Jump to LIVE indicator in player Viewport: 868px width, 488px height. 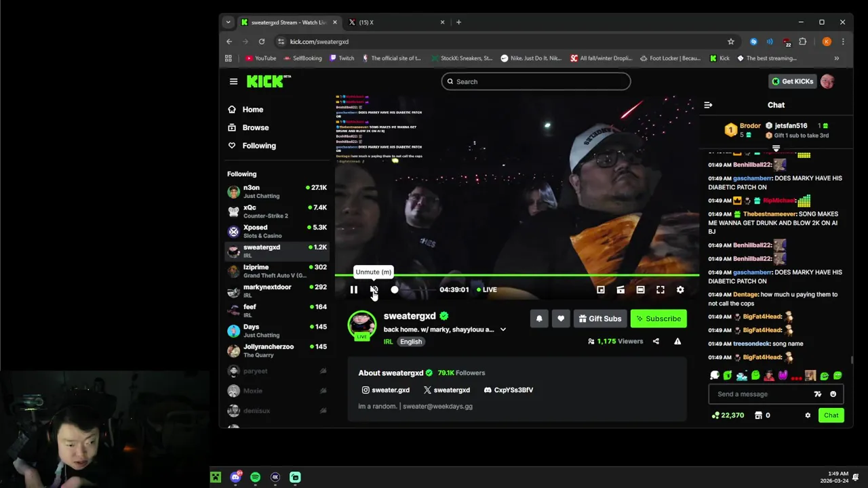pyautogui.click(x=487, y=289)
